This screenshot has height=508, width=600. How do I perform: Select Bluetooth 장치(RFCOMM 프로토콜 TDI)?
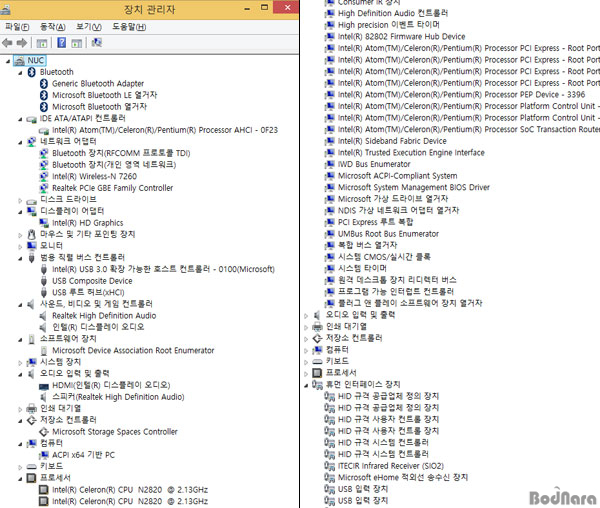pos(121,153)
